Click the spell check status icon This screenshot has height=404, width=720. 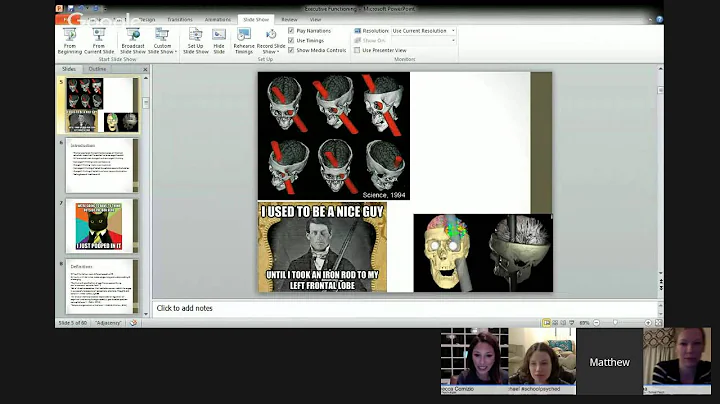coord(133,323)
